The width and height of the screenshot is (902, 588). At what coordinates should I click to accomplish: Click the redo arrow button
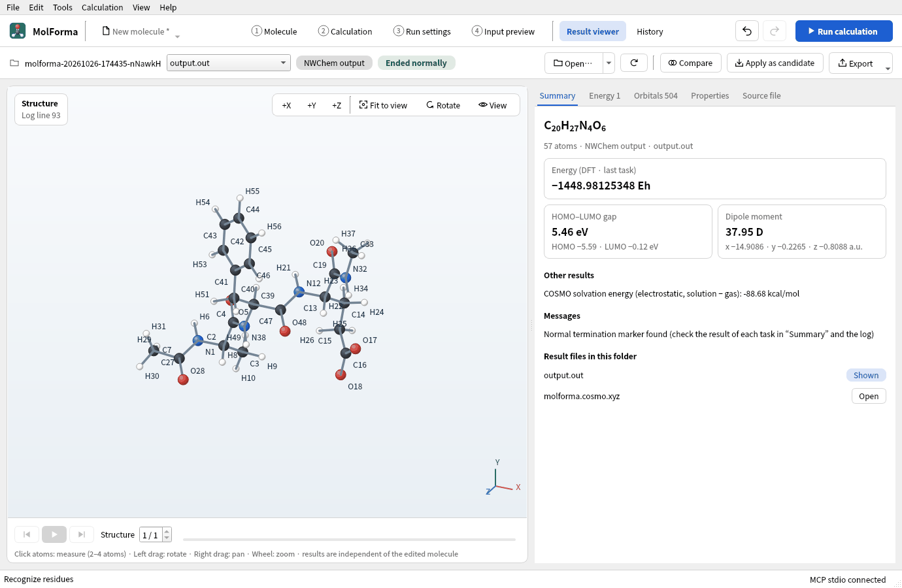(775, 31)
